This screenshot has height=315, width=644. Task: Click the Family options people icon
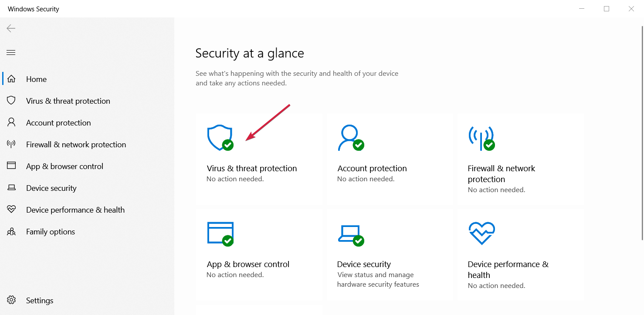pos(11,231)
